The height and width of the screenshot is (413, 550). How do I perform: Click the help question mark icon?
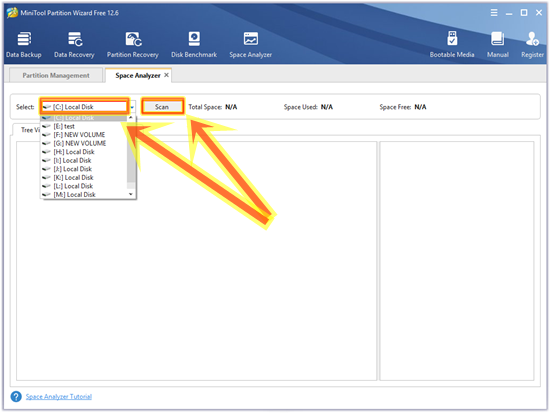[16, 397]
